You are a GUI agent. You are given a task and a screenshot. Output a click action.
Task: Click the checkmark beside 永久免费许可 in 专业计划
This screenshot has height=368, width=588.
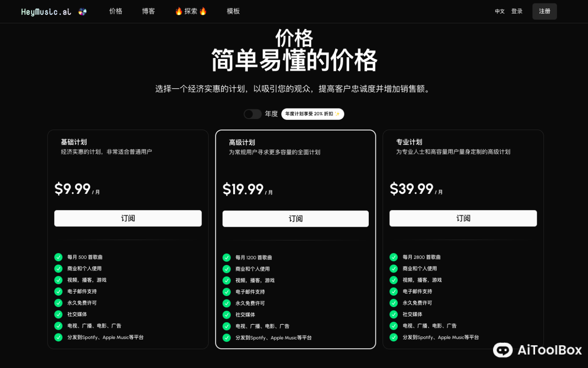pyautogui.click(x=394, y=302)
